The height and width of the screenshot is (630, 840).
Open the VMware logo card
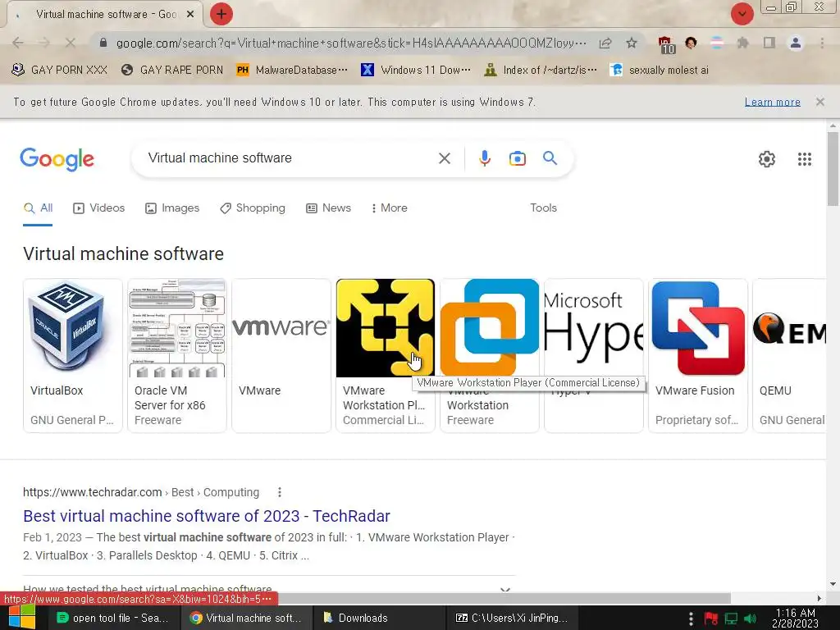281,355
